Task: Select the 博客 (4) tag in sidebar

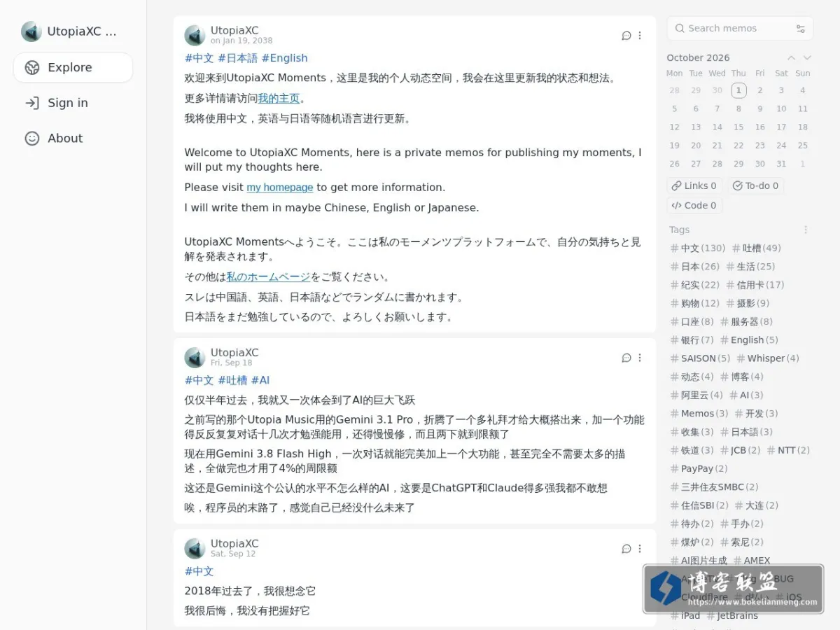Action: [742, 377]
